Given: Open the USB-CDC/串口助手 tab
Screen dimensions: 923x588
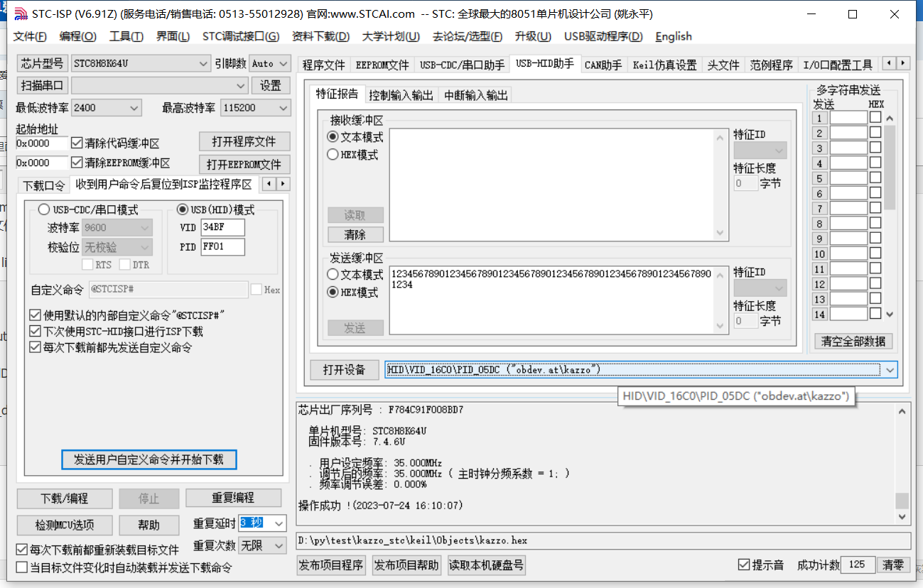Looking at the screenshot, I should (x=462, y=65).
